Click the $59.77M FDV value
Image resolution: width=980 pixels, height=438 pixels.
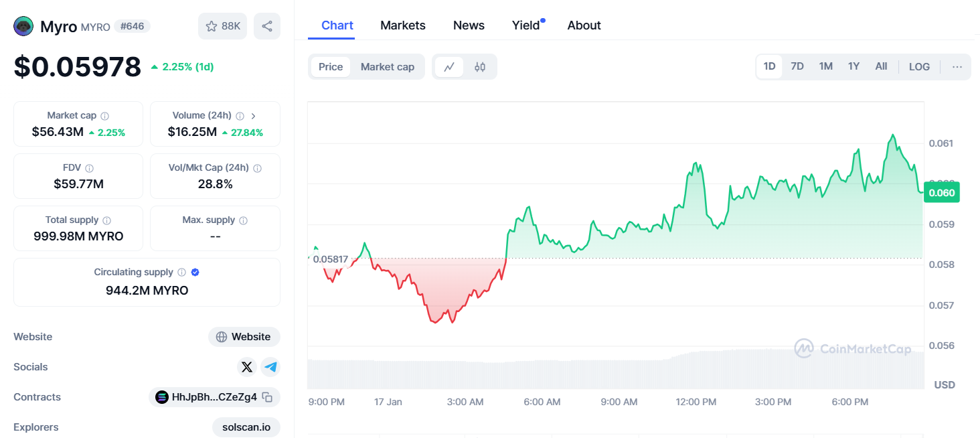click(78, 184)
